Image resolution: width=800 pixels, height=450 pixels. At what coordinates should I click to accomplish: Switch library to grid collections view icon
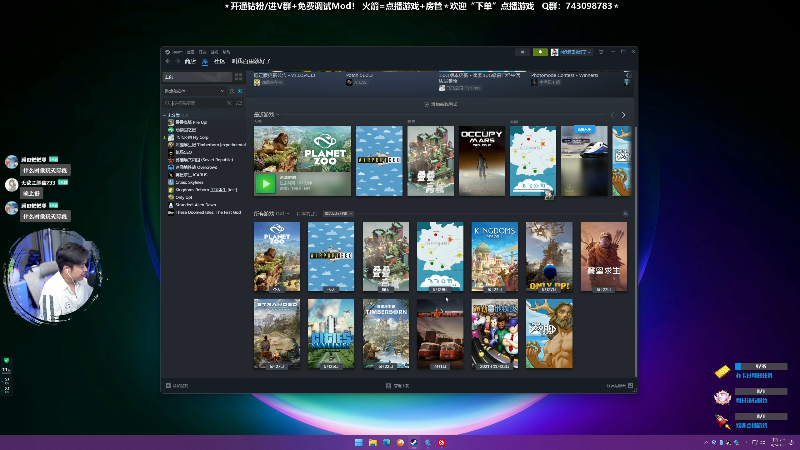click(238, 77)
